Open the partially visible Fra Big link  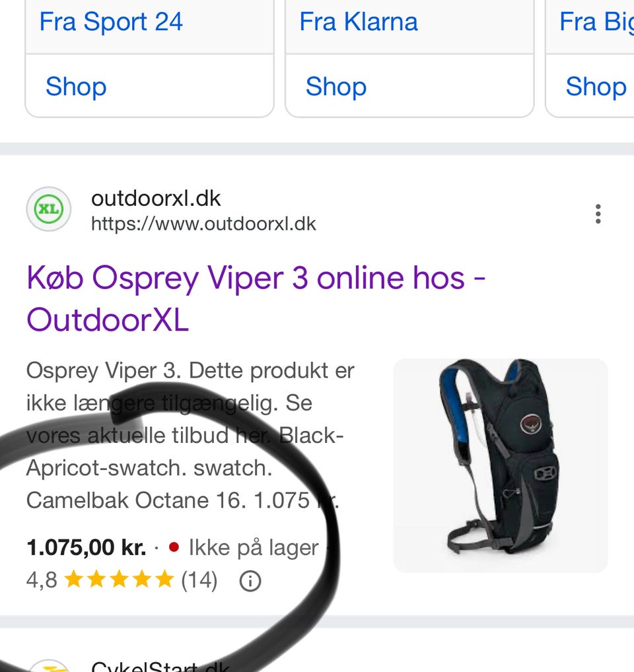coord(596,22)
